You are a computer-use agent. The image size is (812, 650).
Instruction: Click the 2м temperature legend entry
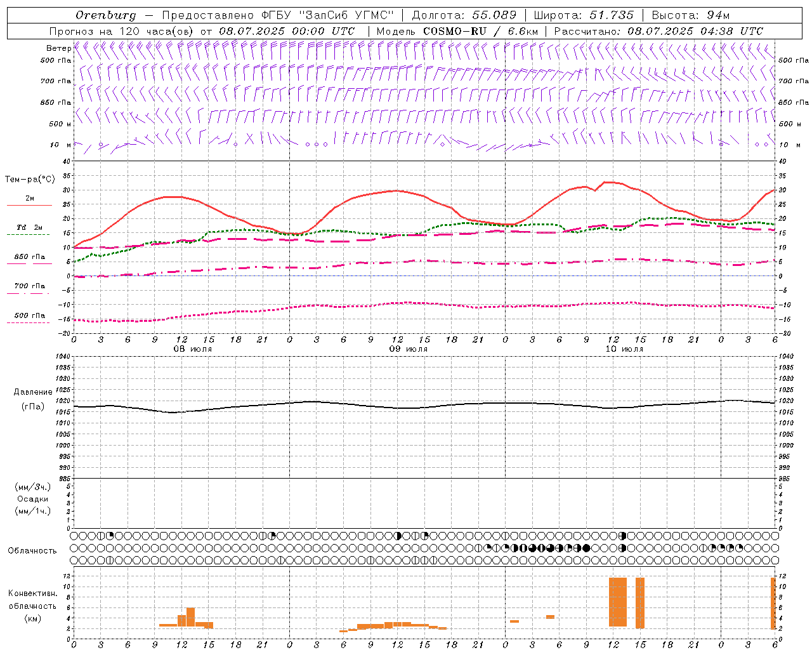[x=30, y=198]
